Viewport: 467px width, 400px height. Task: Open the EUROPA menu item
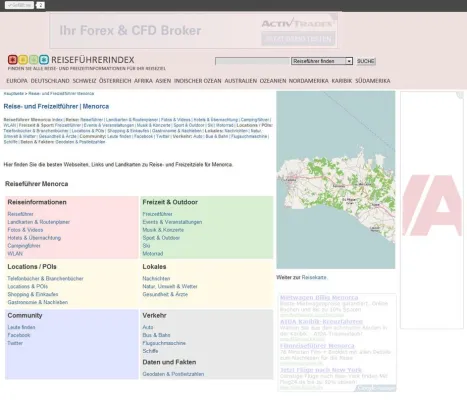(17, 81)
